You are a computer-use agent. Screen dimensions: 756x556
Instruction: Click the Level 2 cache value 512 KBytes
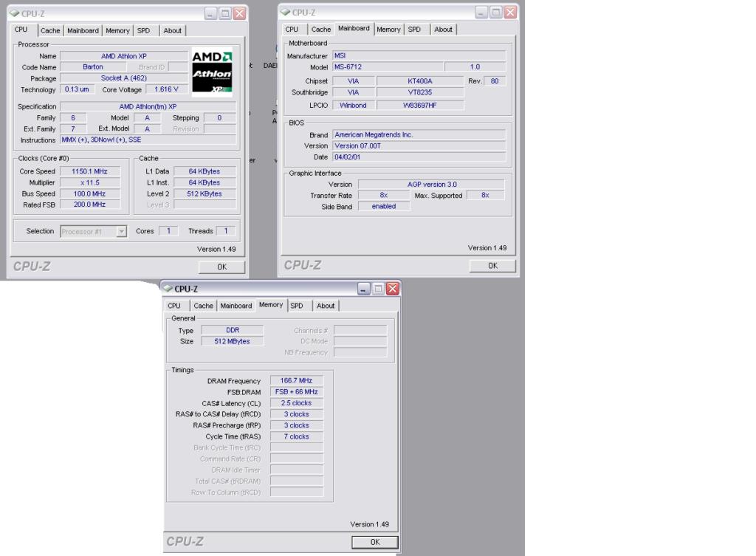tap(205, 193)
